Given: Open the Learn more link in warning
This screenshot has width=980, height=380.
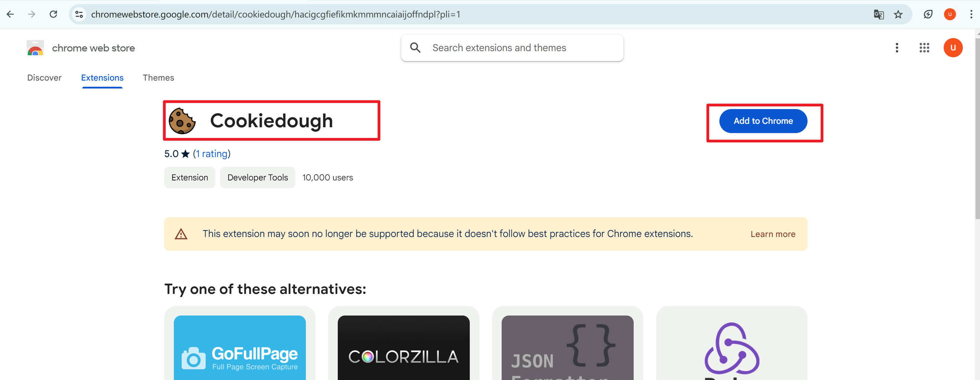Looking at the screenshot, I should tap(773, 234).
